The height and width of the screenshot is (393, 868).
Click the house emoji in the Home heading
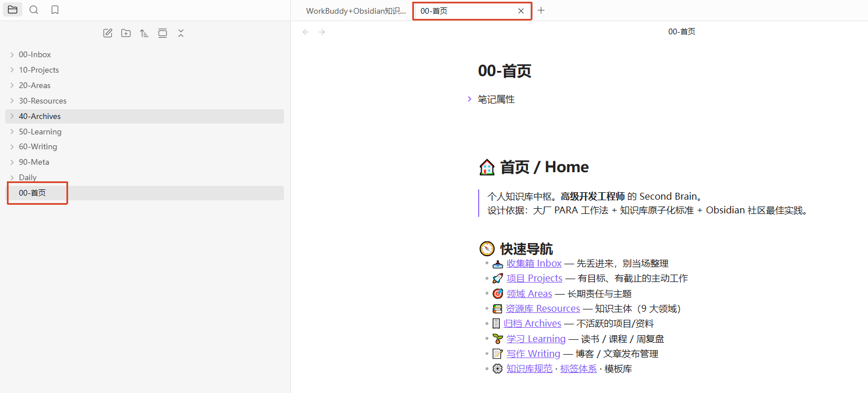(x=487, y=167)
